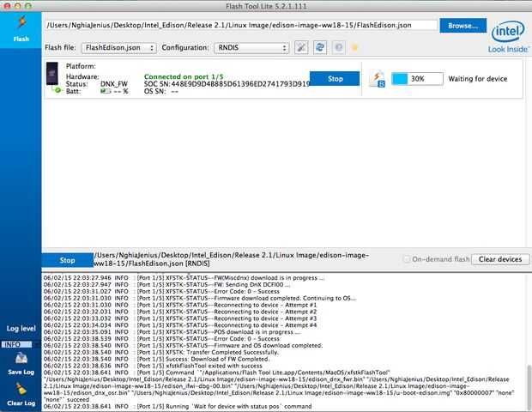
Task: Click the refresh devices icon
Action: click(320, 47)
